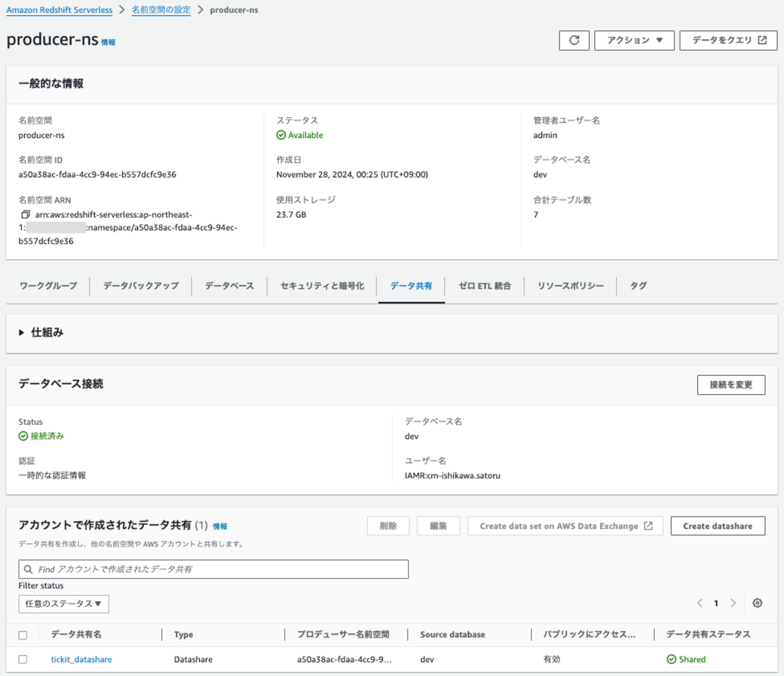This screenshot has height=676, width=784.
Task: Click the total table count 7
Action: coord(535,214)
